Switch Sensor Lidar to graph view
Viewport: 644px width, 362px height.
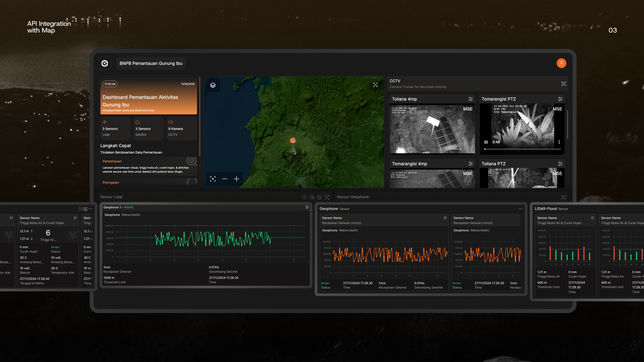click(x=319, y=197)
